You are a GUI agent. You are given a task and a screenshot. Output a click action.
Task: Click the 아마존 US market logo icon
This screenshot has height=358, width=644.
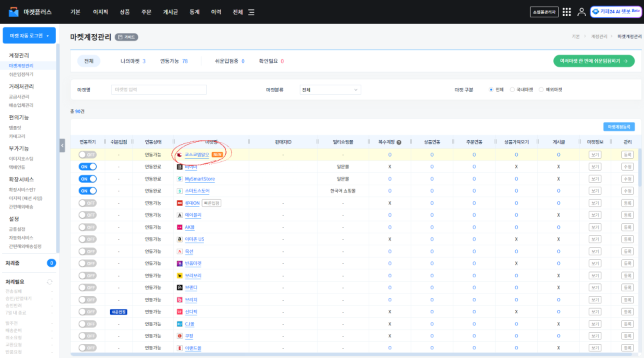point(179,239)
